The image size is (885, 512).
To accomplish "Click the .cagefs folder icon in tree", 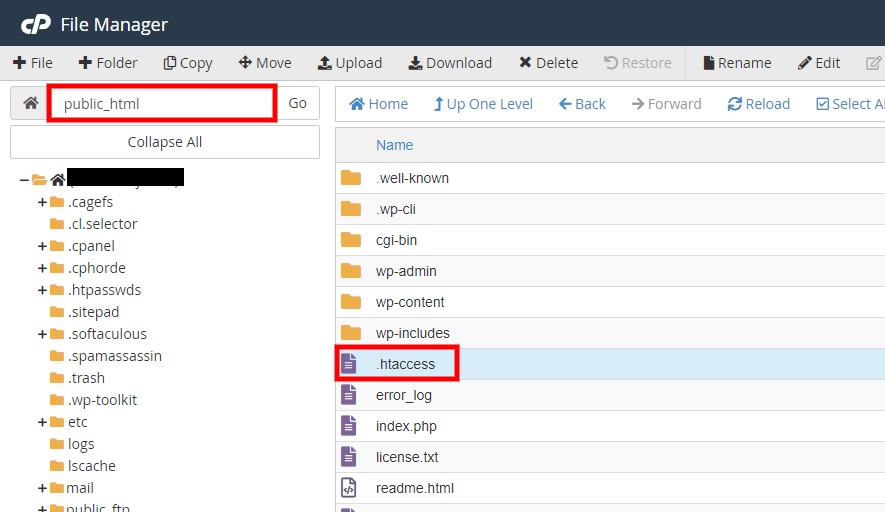I will pos(57,202).
